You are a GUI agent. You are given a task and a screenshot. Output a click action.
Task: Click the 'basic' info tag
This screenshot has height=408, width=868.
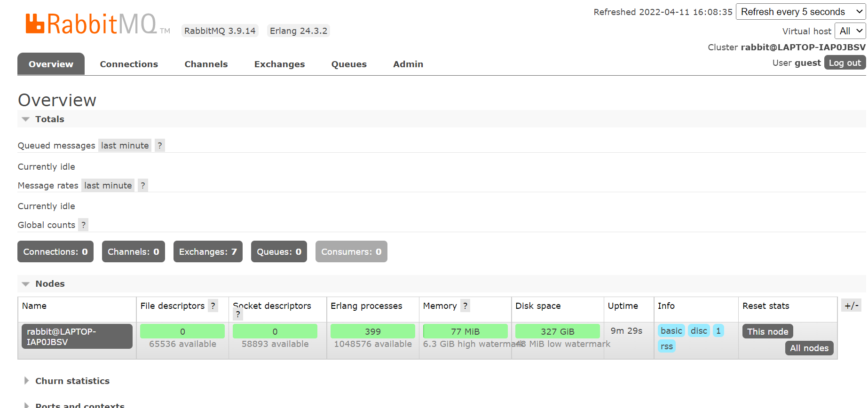coord(671,331)
